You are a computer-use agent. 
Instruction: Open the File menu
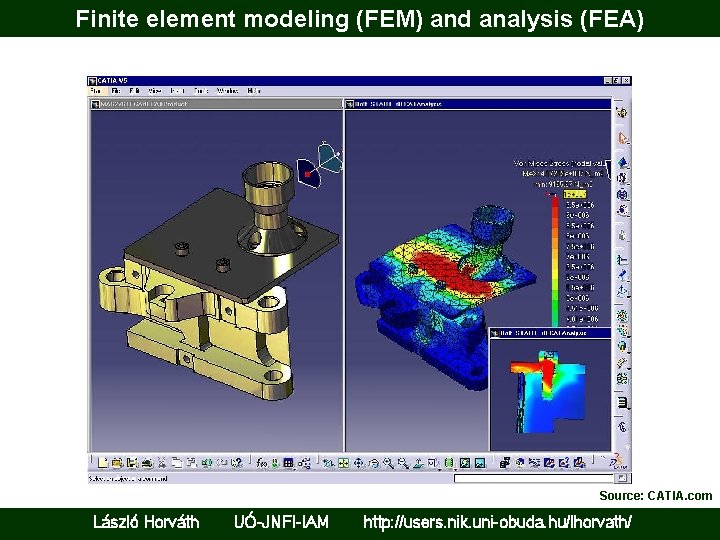pyautogui.click(x=116, y=91)
